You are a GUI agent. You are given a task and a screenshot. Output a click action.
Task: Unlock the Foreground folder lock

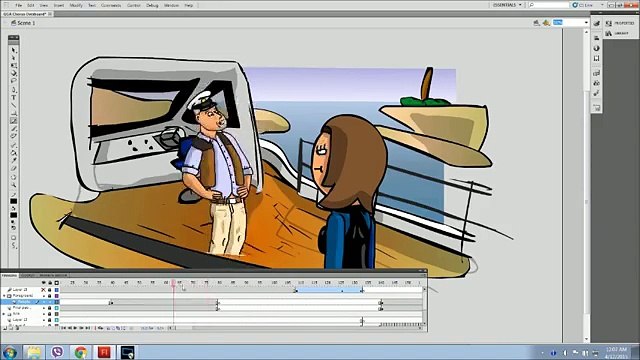49,296
